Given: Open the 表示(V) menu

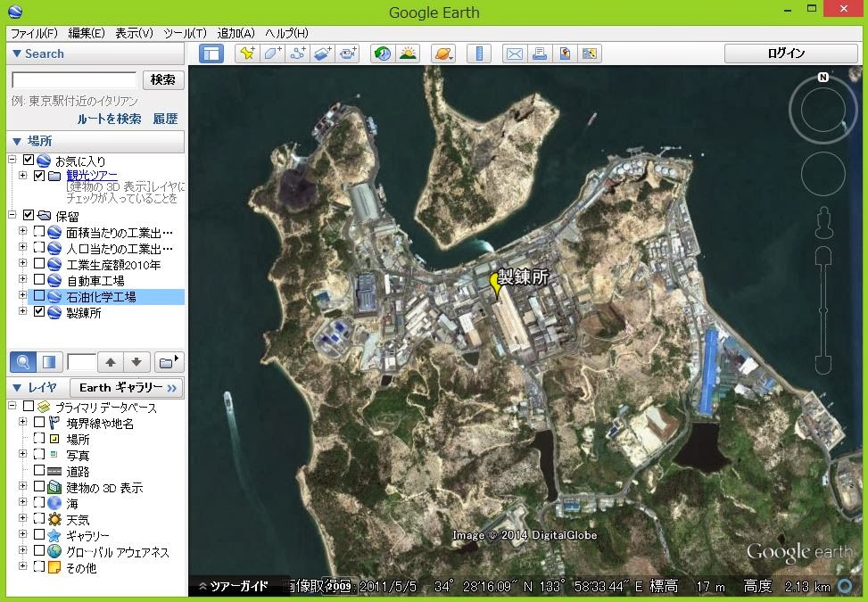Looking at the screenshot, I should click(x=134, y=33).
